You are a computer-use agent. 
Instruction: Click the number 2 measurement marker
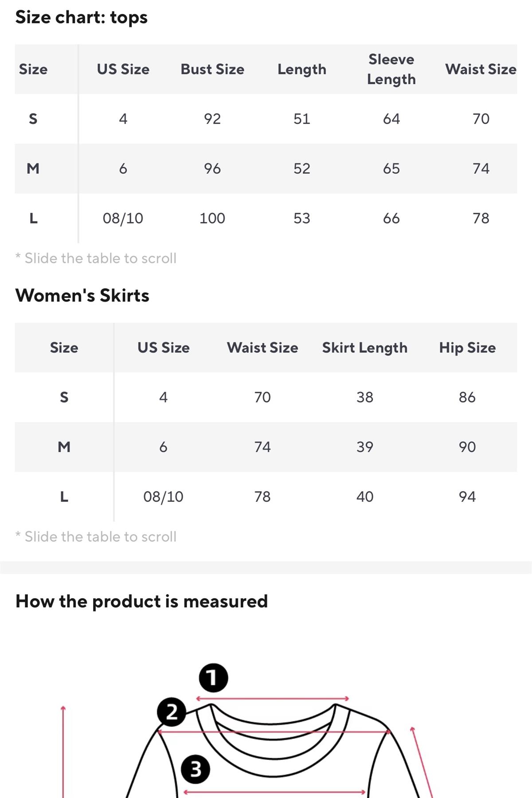point(172,712)
